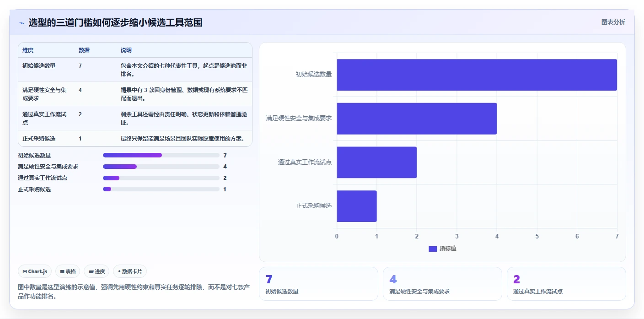The height and width of the screenshot is (319, 644).
Task: Click the chart bar for 正式采购候选
Action: point(357,206)
